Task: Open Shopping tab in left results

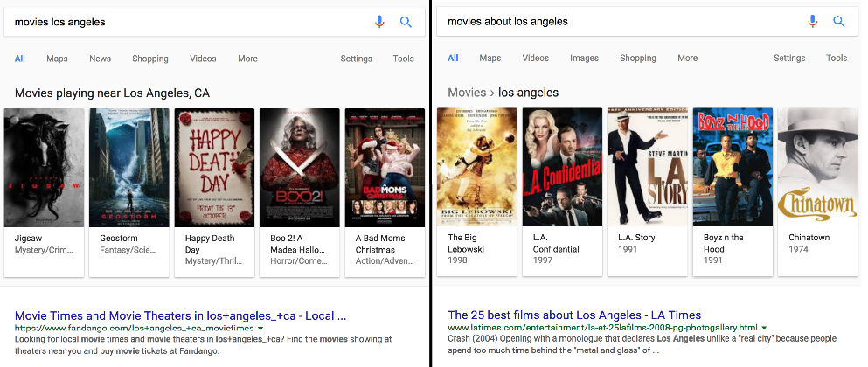Action: click(150, 59)
